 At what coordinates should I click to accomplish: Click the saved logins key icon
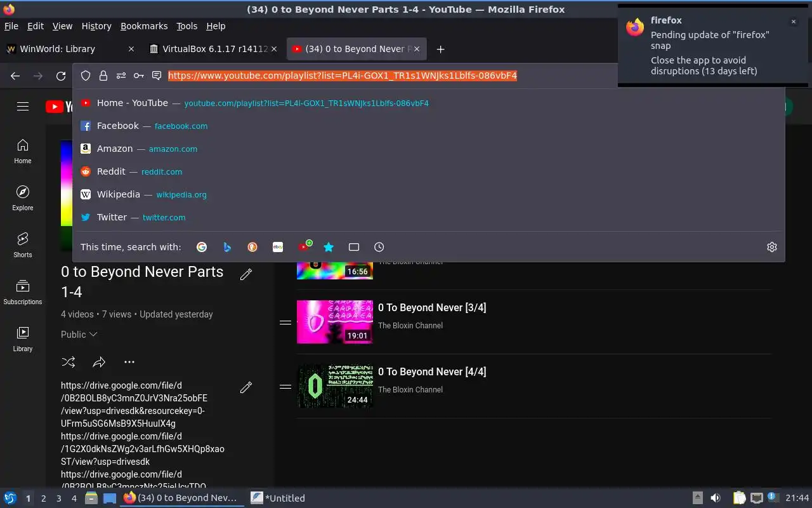coord(139,76)
